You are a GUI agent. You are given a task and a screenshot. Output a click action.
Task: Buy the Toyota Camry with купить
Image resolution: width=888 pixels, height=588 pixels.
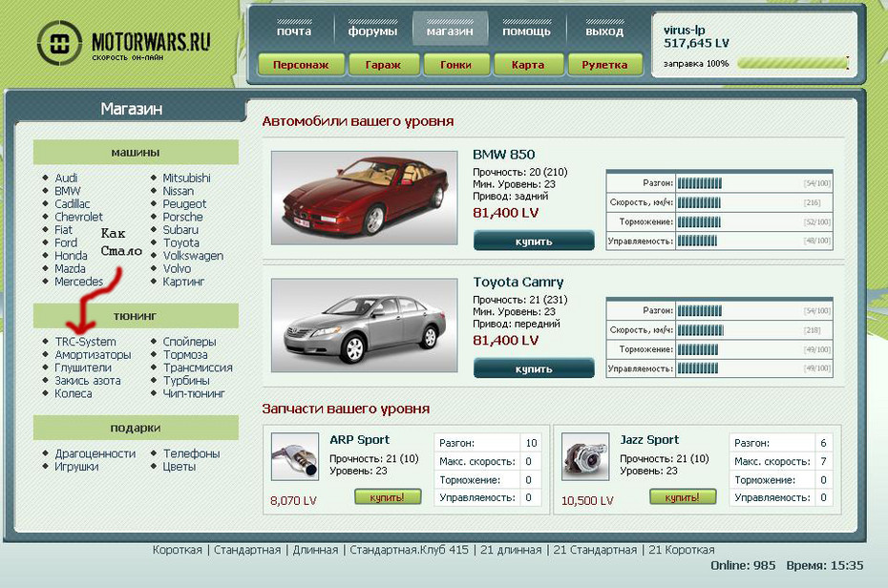click(x=534, y=368)
